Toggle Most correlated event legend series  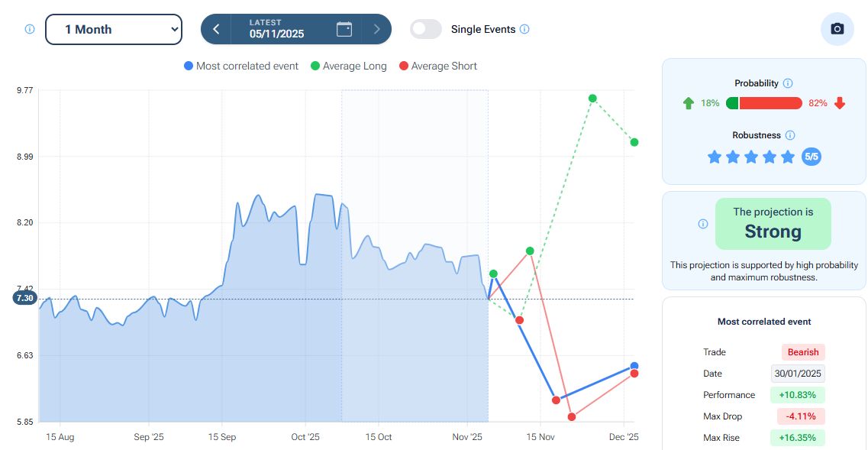point(241,66)
